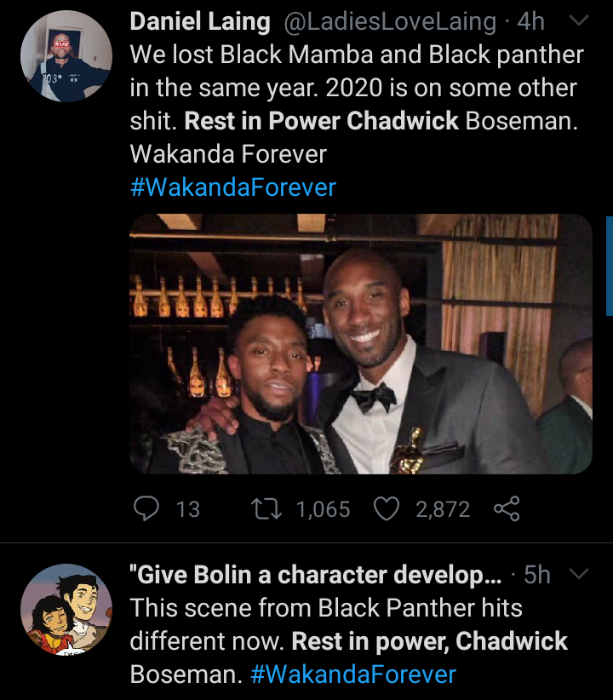Click the 5h timestamp on second tweet

[537, 575]
